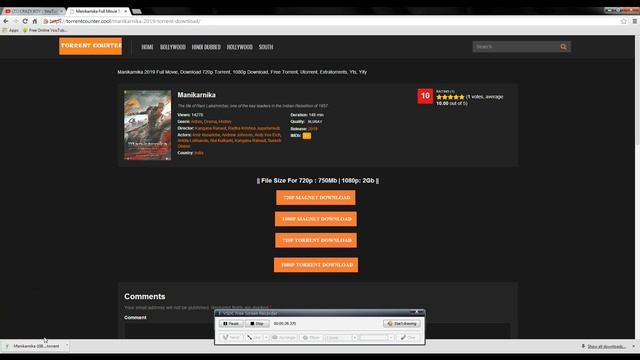
Task: Open a new browser tab
Action: (x=137, y=11)
